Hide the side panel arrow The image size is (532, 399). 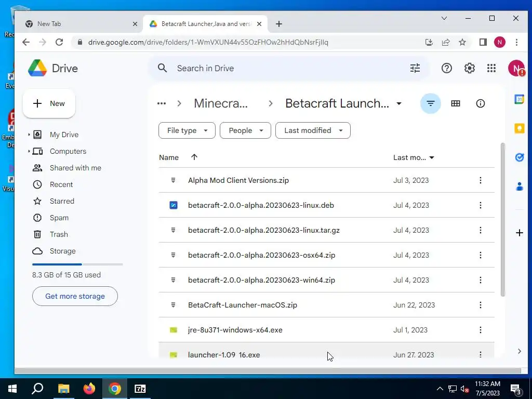click(x=519, y=351)
